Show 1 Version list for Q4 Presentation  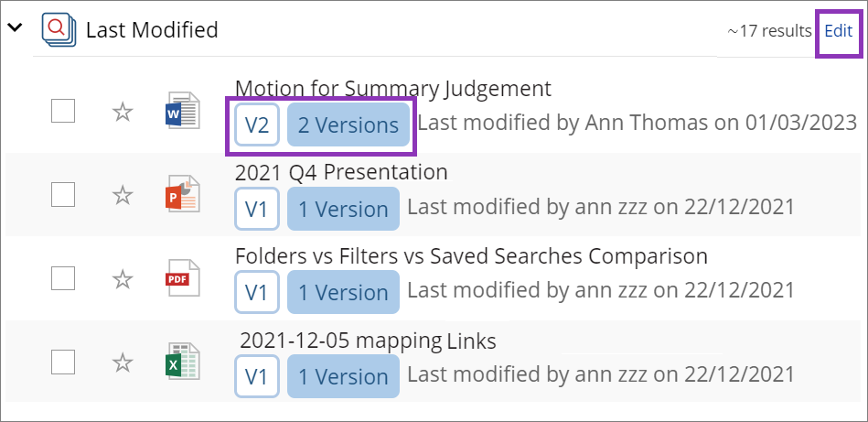point(343,209)
